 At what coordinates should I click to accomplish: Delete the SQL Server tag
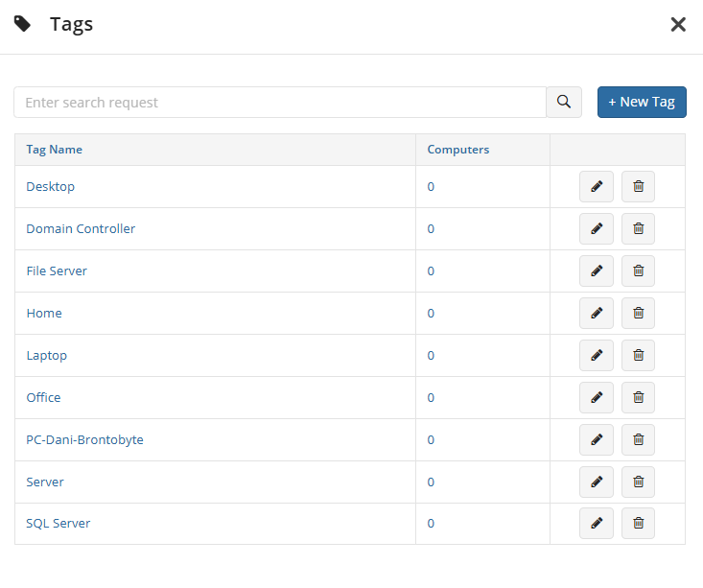[x=638, y=523]
